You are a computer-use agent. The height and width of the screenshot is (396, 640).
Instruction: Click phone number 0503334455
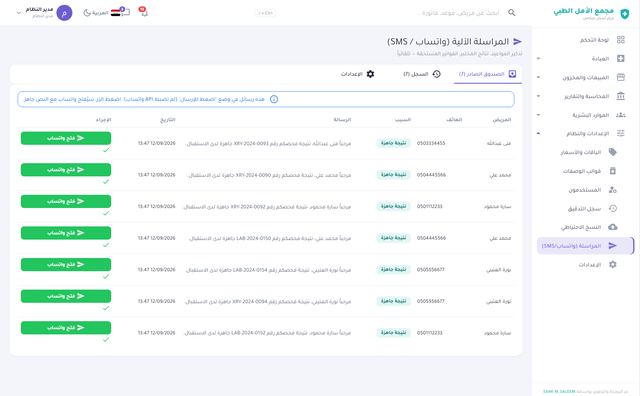coord(431,143)
